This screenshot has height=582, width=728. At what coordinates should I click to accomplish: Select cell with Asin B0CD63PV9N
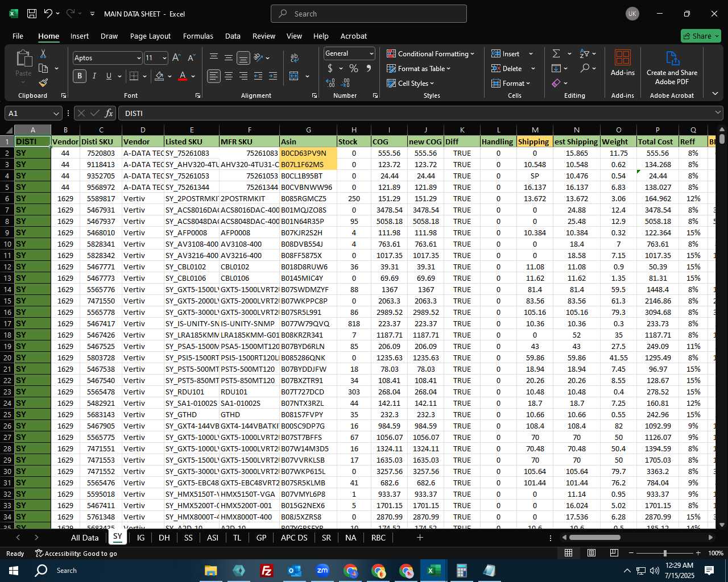tap(308, 153)
